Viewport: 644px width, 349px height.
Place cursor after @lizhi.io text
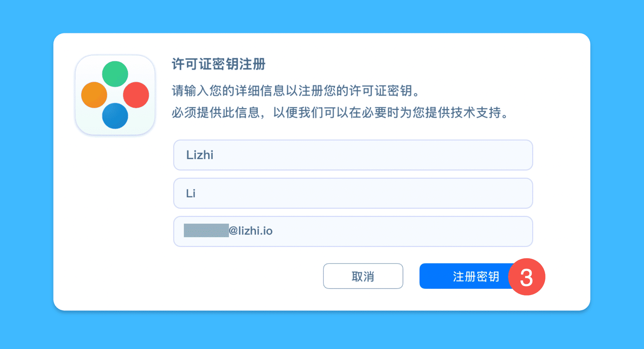pyautogui.click(x=274, y=231)
